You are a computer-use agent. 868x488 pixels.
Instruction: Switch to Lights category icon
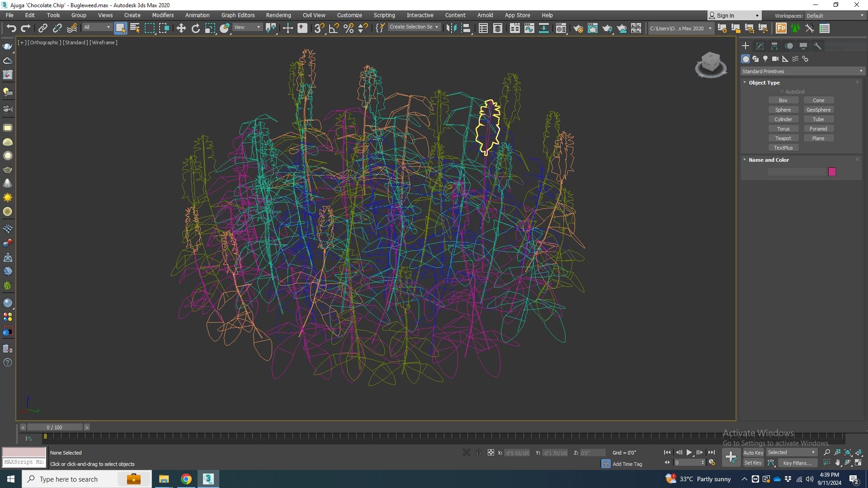tap(765, 59)
